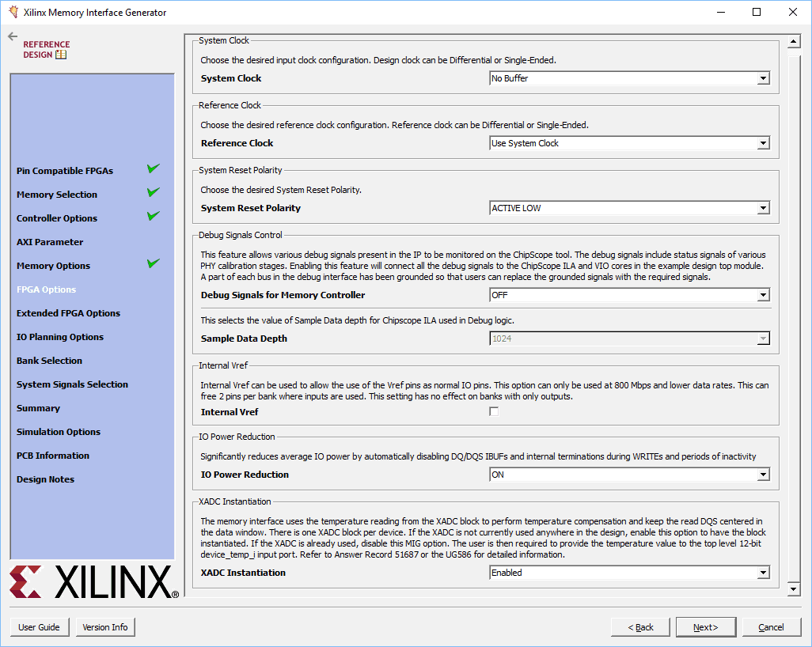Click the Next button
The width and height of the screenshot is (812, 647).
click(705, 627)
